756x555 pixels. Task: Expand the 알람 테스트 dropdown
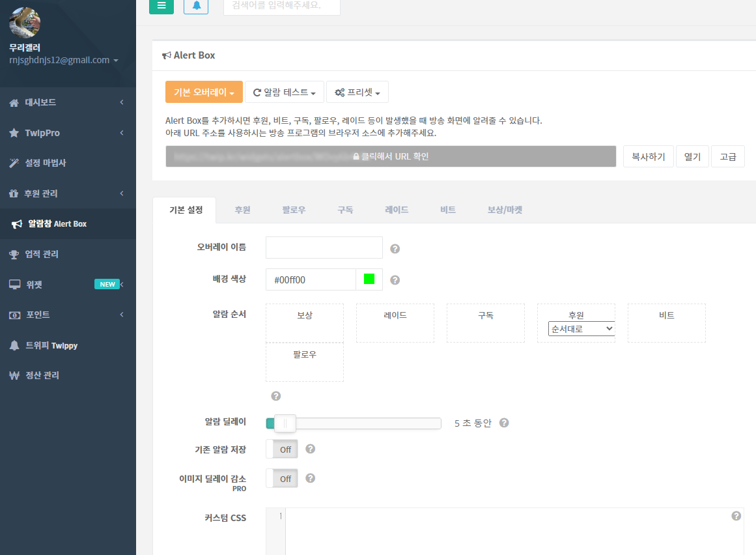click(x=285, y=92)
